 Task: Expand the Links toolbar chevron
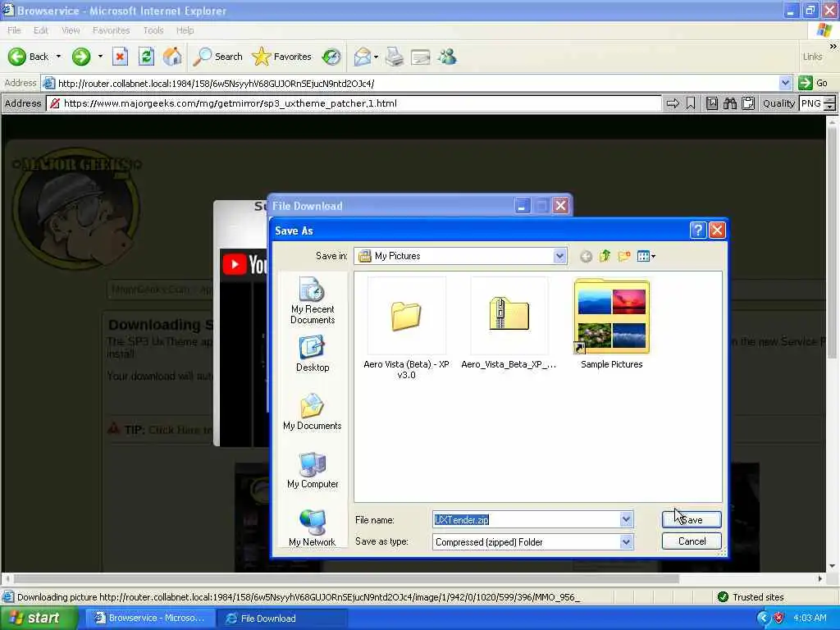point(833,47)
